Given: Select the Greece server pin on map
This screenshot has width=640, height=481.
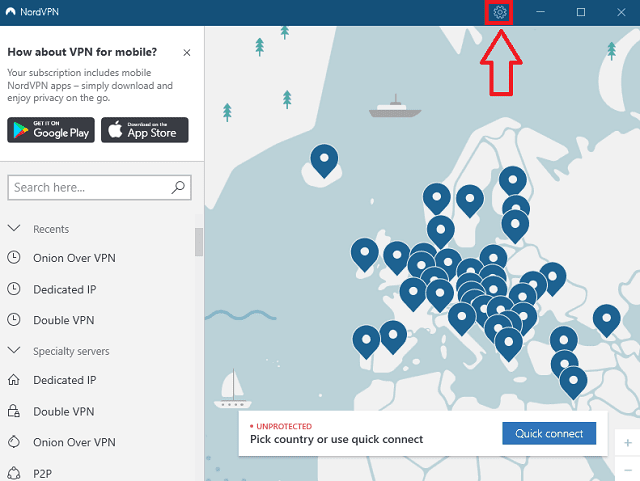Looking at the screenshot, I should 509,344.
